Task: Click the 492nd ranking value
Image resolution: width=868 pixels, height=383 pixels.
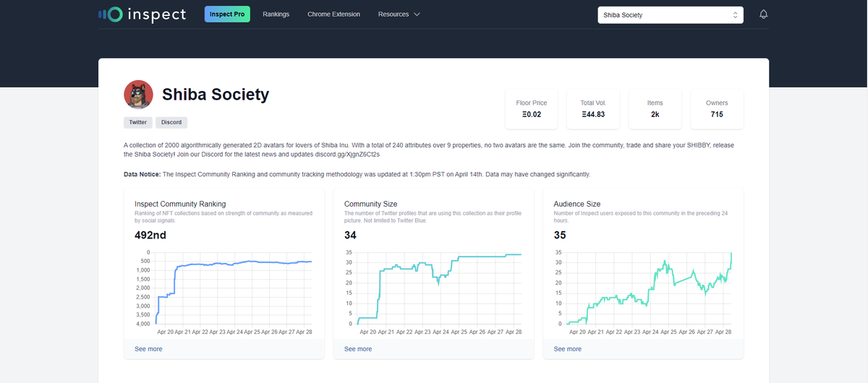Action: [x=152, y=236]
